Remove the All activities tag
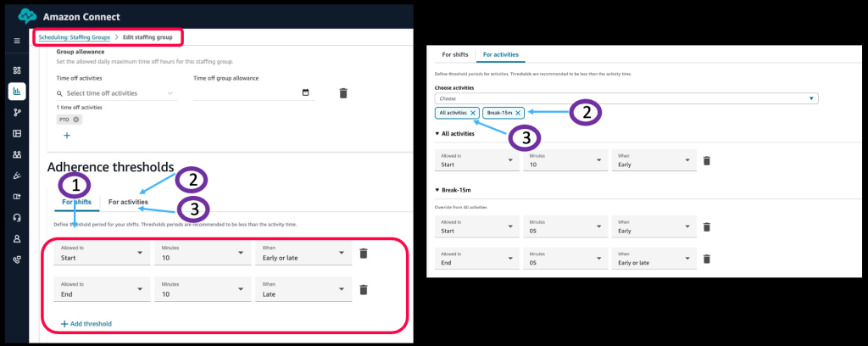Viewport: 868px width, 346px height. tap(473, 112)
